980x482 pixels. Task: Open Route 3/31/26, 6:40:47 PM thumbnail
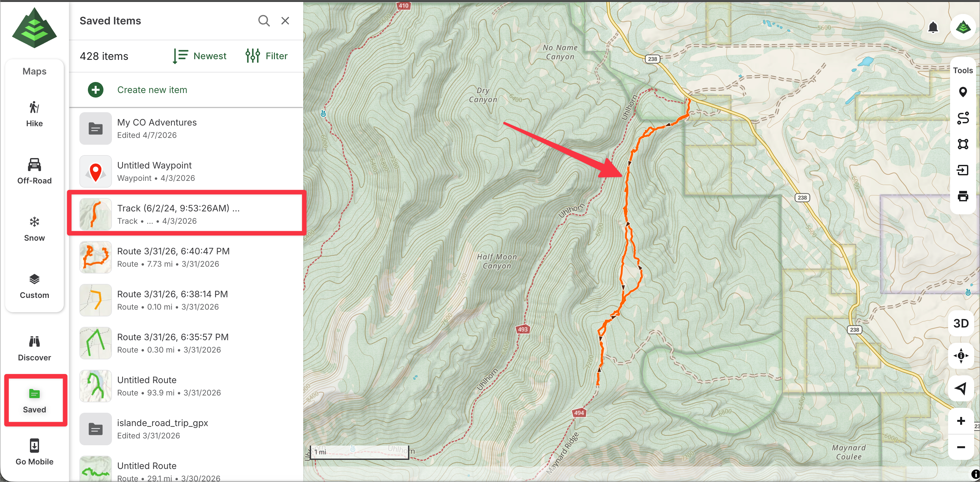pyautogui.click(x=95, y=257)
